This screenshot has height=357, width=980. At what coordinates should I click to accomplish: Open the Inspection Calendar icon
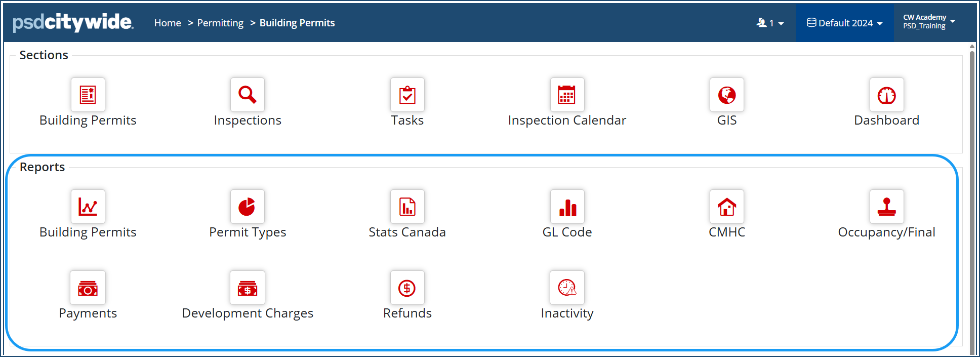[567, 95]
